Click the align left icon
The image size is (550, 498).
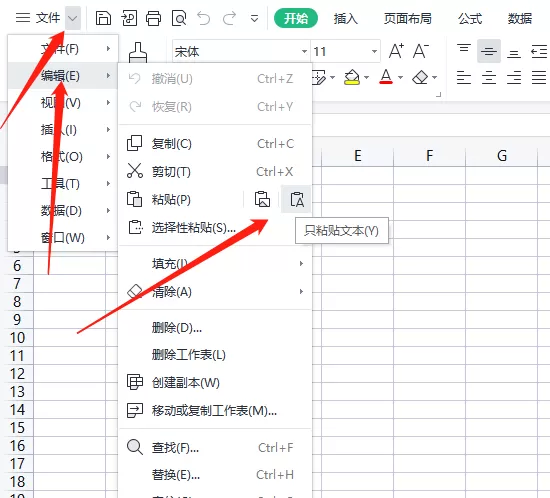[x=464, y=77]
